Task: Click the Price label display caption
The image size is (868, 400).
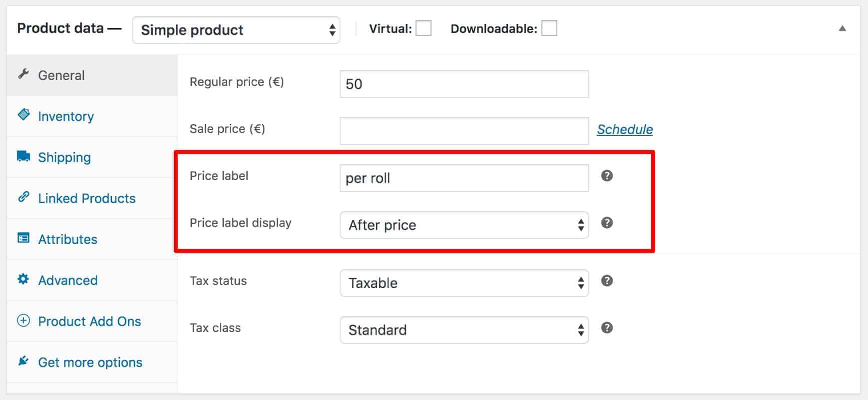Action: pyautogui.click(x=240, y=222)
